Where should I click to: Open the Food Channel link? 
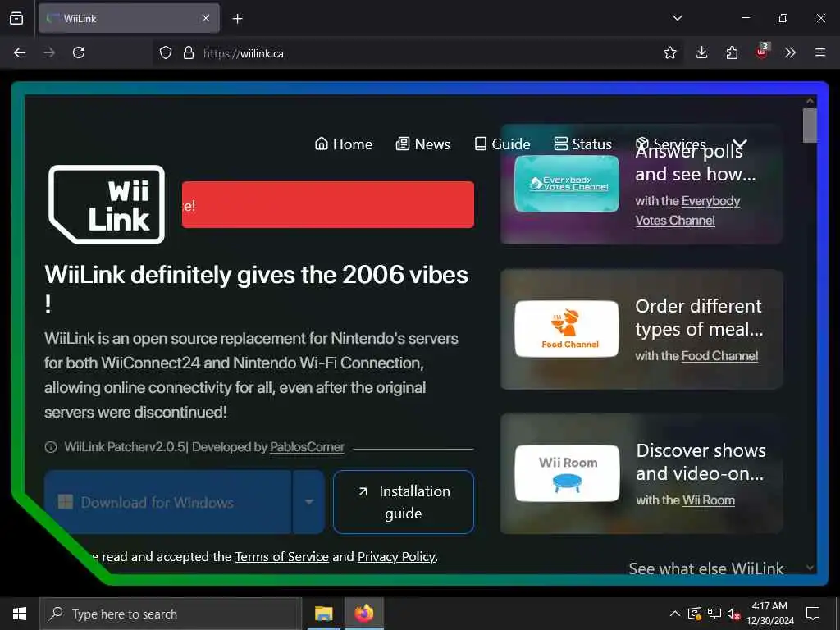pyautogui.click(x=719, y=356)
